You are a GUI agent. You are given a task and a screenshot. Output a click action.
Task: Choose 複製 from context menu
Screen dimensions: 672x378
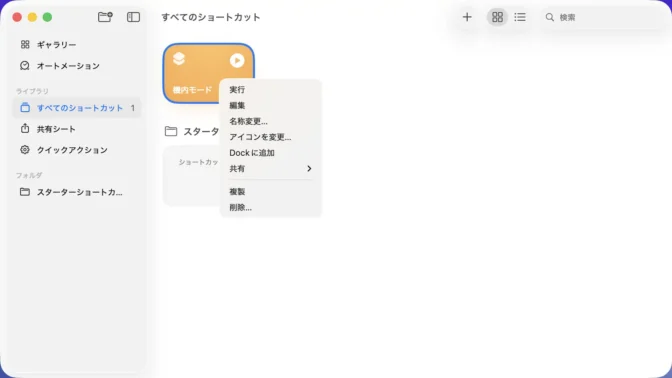tap(270, 192)
